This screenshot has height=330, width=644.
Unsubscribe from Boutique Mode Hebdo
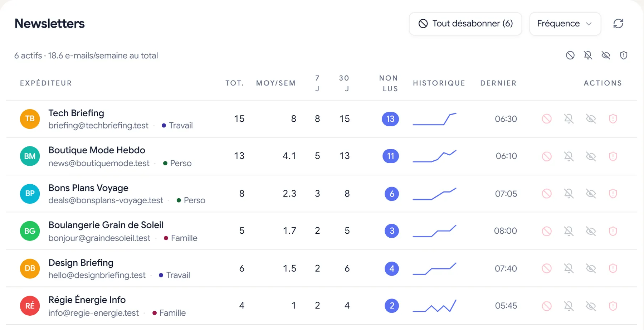pos(547,156)
